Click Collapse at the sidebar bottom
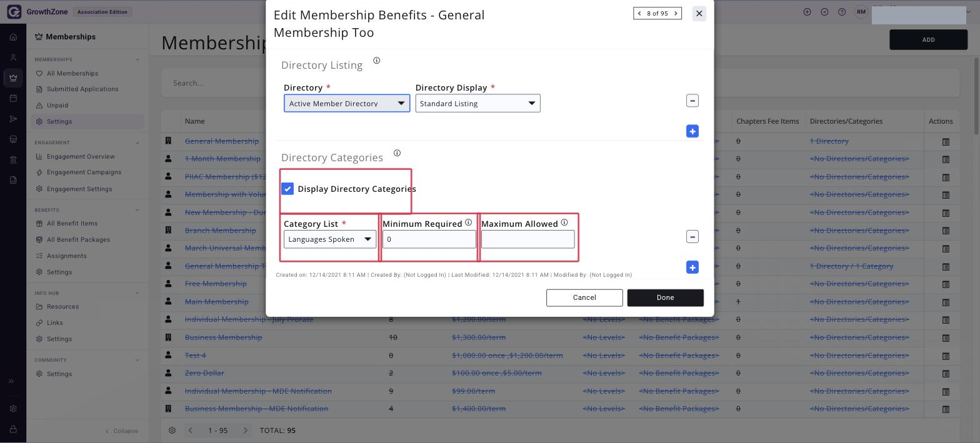980x443 pixels. click(122, 431)
